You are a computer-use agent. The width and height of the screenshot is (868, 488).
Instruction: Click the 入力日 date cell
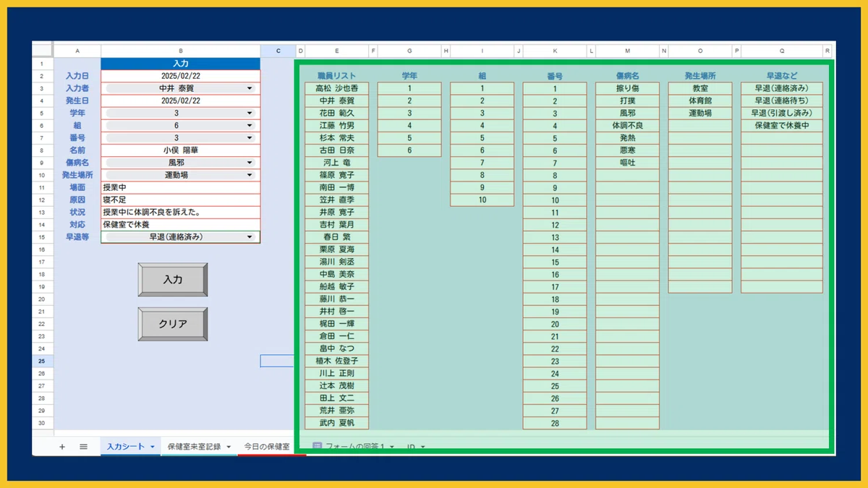(180, 76)
